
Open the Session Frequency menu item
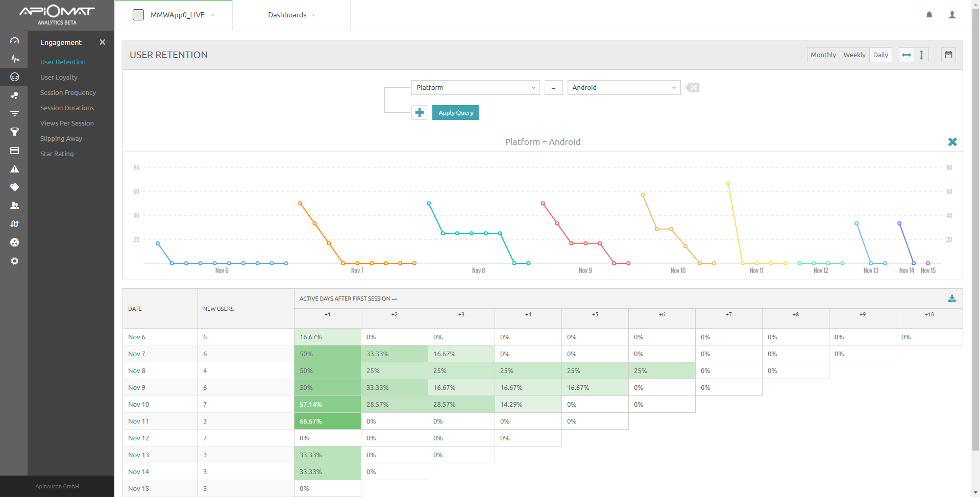[68, 92]
